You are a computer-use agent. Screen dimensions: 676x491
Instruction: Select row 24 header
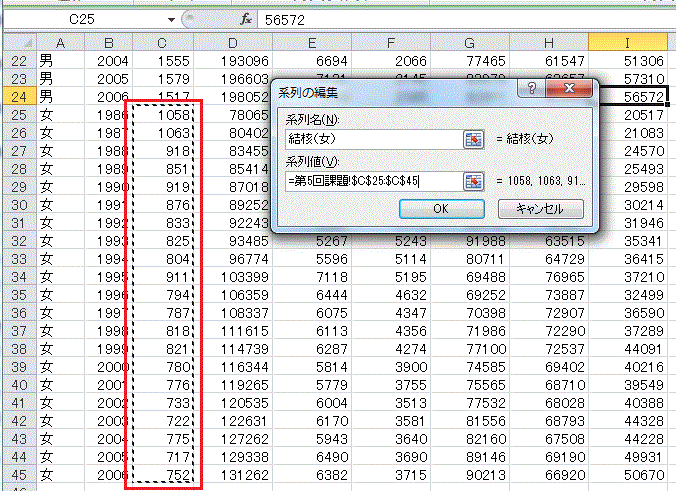click(18, 97)
